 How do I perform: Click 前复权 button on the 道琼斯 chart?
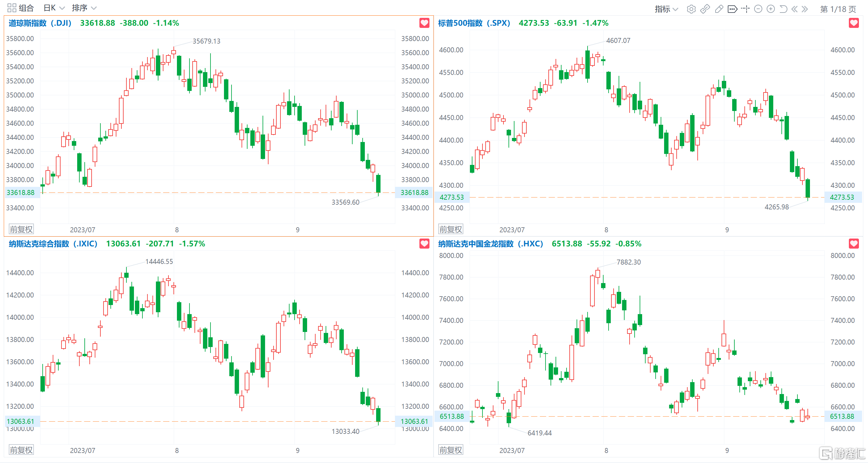click(x=21, y=229)
